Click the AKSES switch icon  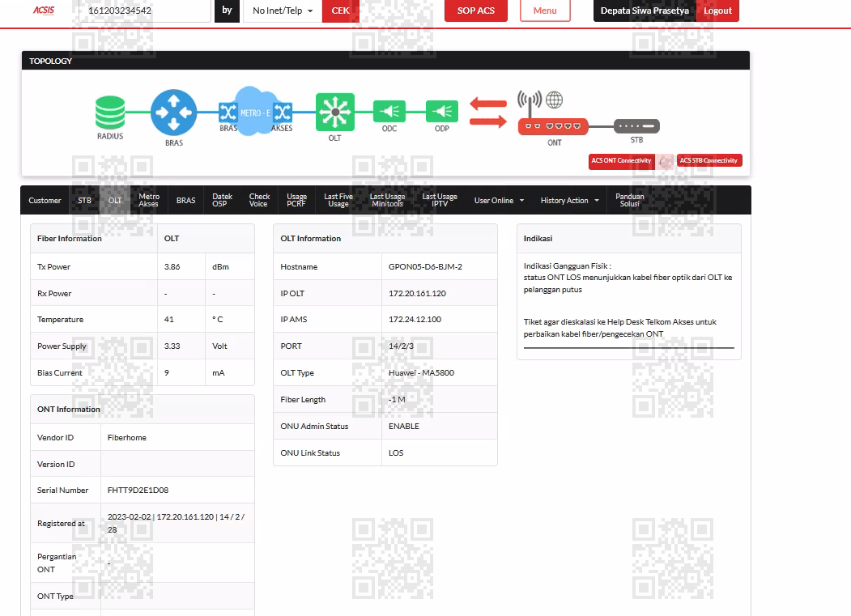[283, 113]
